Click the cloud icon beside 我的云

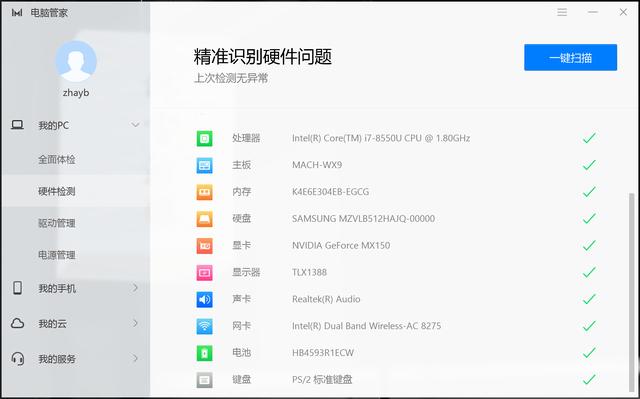[x=17, y=324]
